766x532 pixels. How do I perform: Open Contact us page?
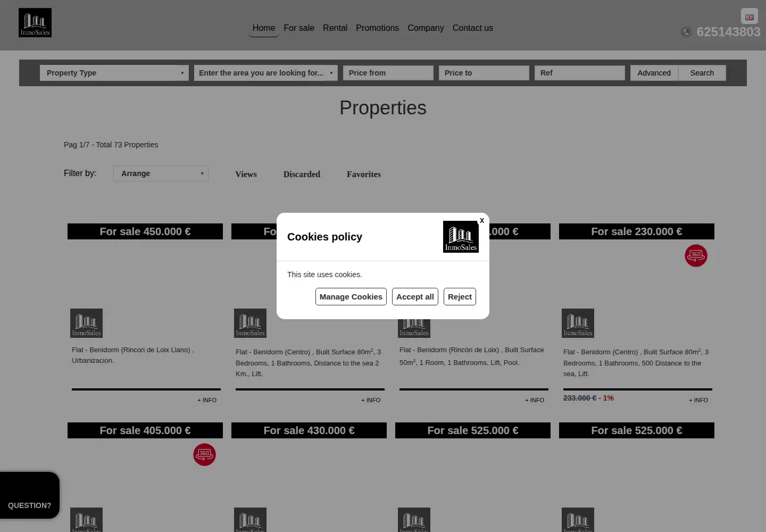point(473,28)
